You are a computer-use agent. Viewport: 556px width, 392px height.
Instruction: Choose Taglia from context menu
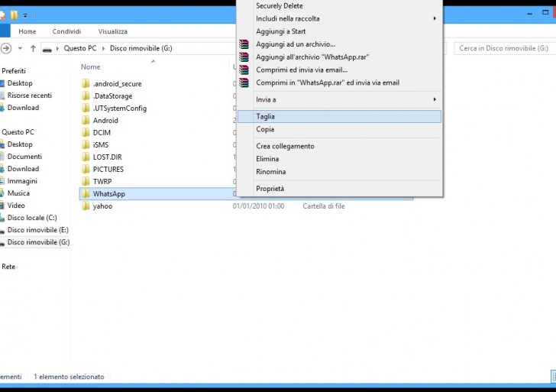click(266, 117)
